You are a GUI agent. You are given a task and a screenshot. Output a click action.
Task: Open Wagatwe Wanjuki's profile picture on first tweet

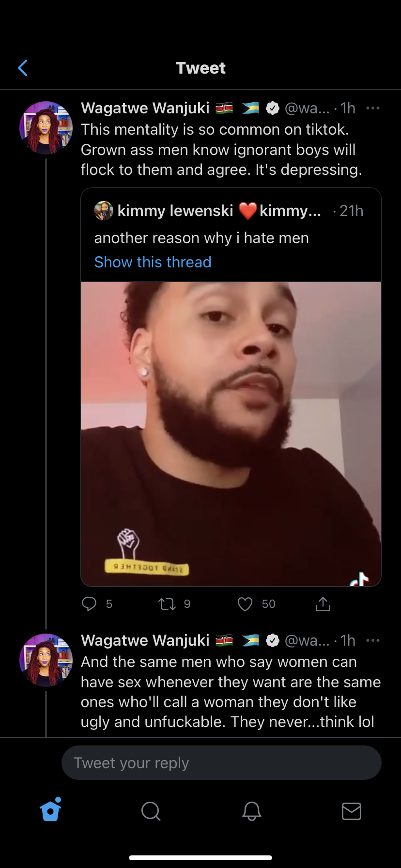pos(46,128)
